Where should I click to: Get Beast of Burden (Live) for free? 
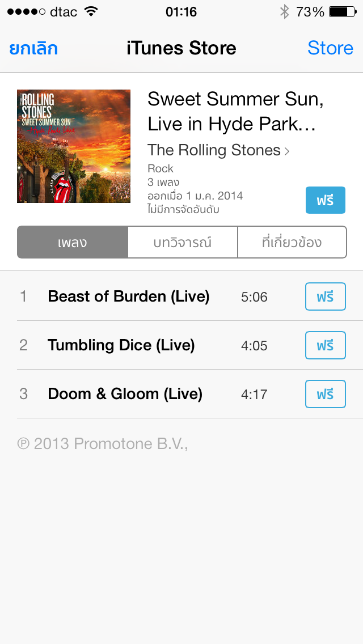[x=325, y=296]
